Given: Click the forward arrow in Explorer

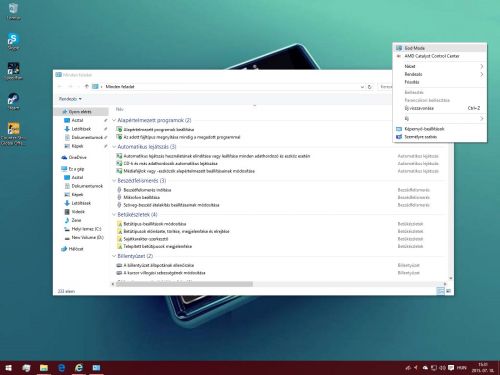Looking at the screenshot, I should click(70, 86).
